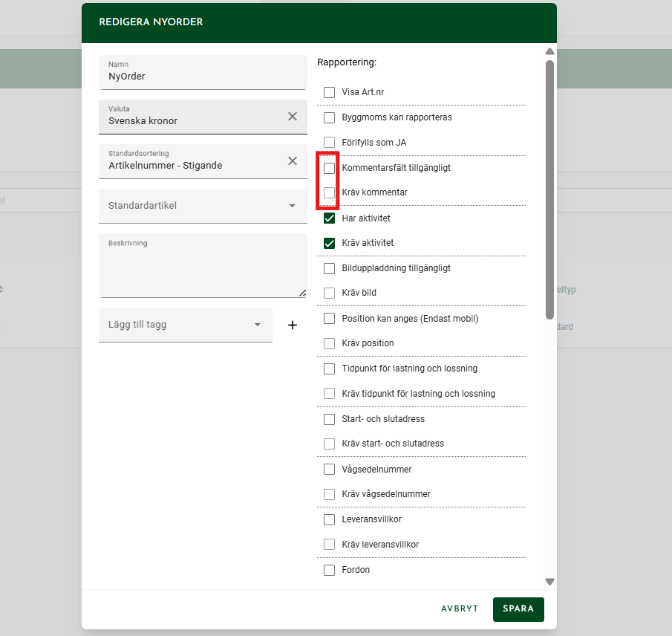Screen dimensions: 672x636
Task: Open the Lägg till tagg dropdown
Action: click(186, 325)
